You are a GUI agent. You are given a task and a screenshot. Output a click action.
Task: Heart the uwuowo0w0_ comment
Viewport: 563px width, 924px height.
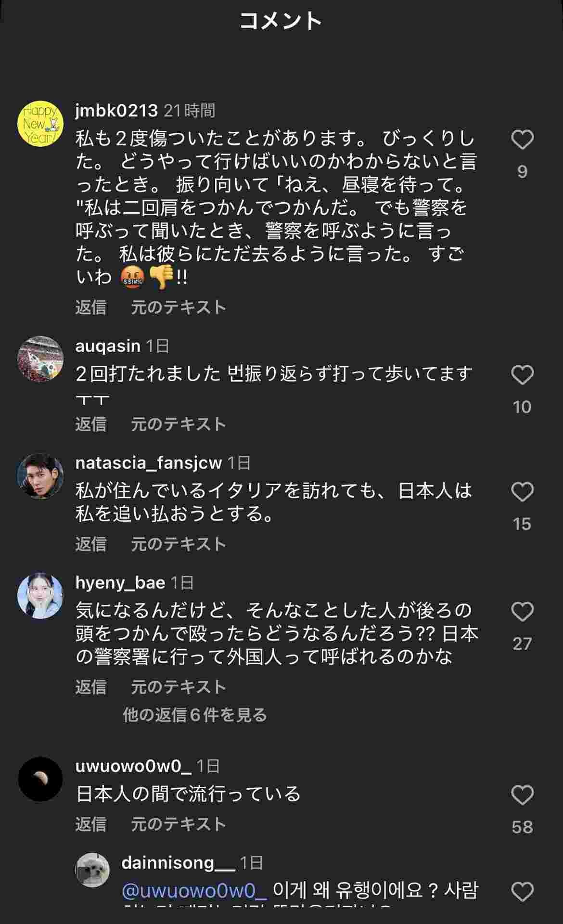(522, 796)
